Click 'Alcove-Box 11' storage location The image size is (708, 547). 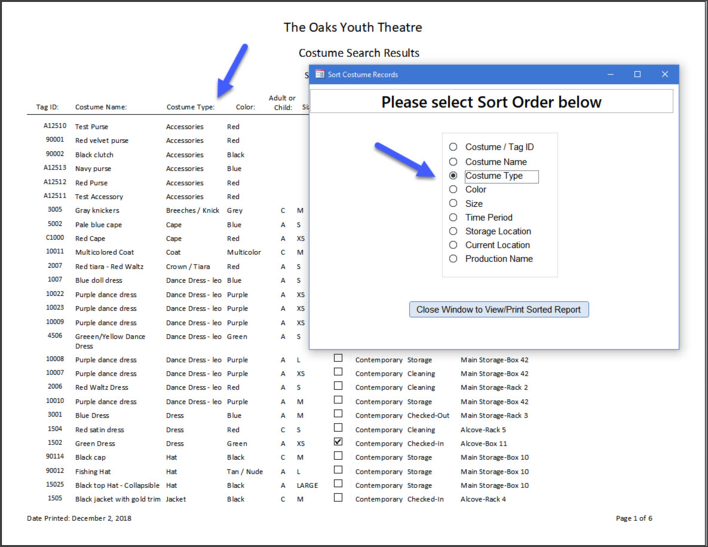pyautogui.click(x=484, y=444)
